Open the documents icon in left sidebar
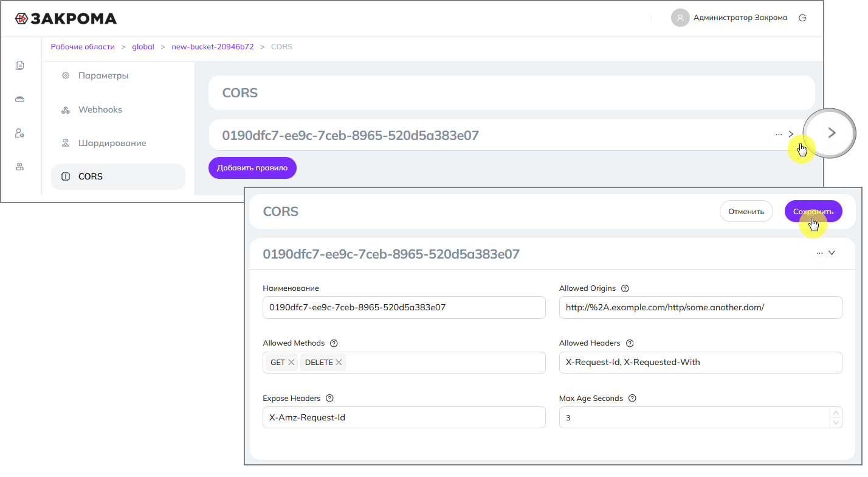The image size is (868, 477). pos(20,66)
